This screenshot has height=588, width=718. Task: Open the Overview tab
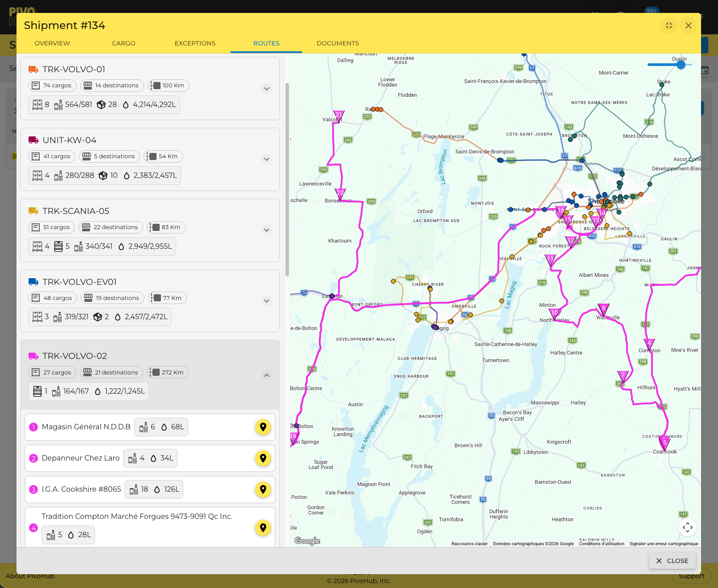click(x=52, y=43)
